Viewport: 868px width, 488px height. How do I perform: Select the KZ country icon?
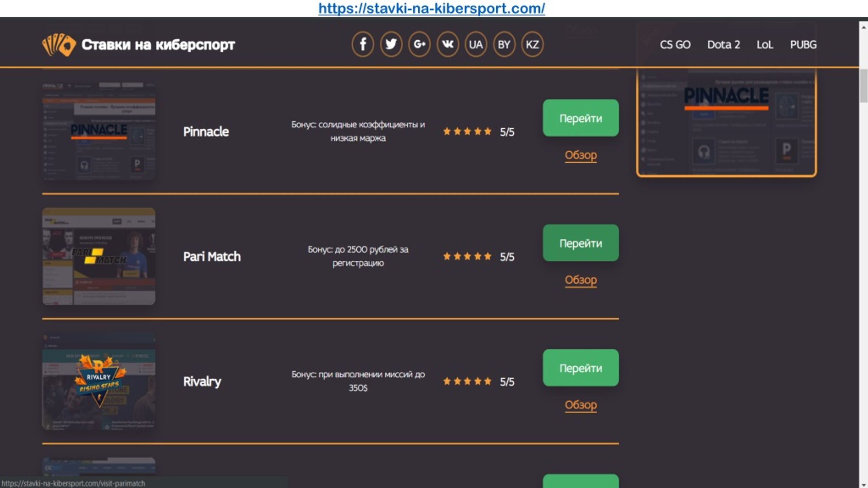[532, 44]
